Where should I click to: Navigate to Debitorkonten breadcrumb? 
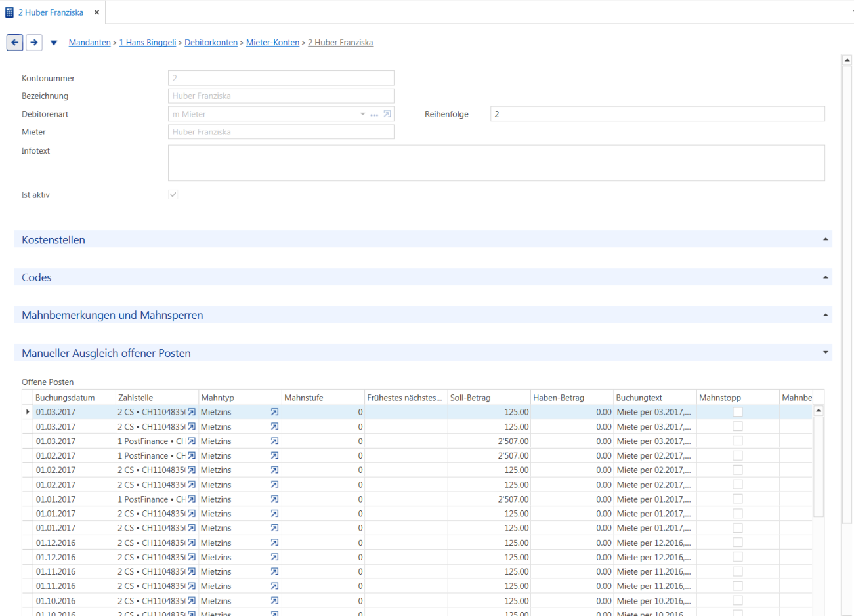[211, 43]
